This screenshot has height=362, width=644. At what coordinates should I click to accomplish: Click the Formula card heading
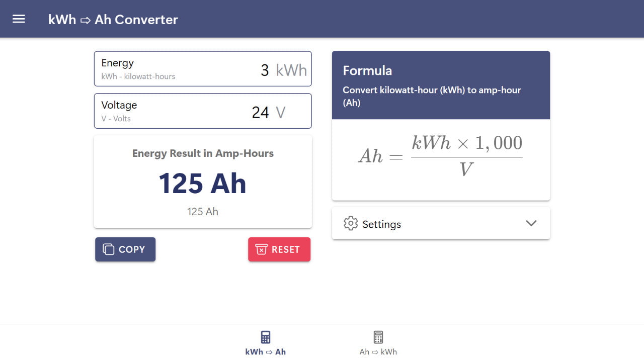[367, 70]
